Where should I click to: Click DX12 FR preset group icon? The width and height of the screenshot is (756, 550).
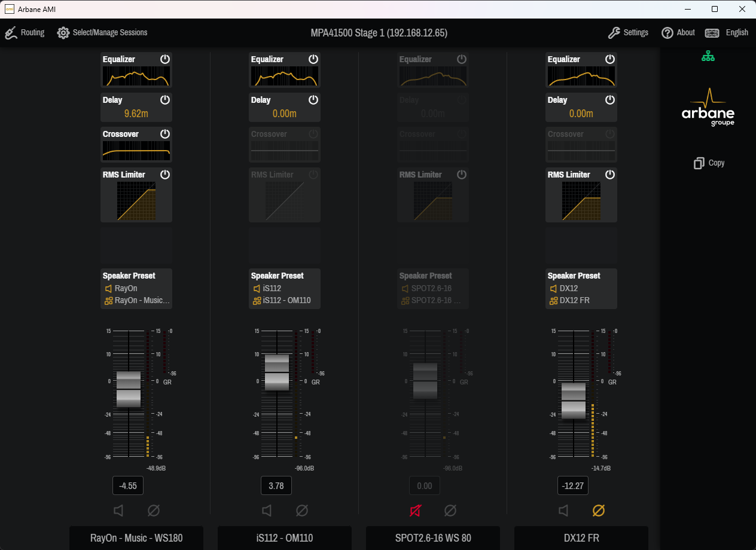tap(553, 301)
